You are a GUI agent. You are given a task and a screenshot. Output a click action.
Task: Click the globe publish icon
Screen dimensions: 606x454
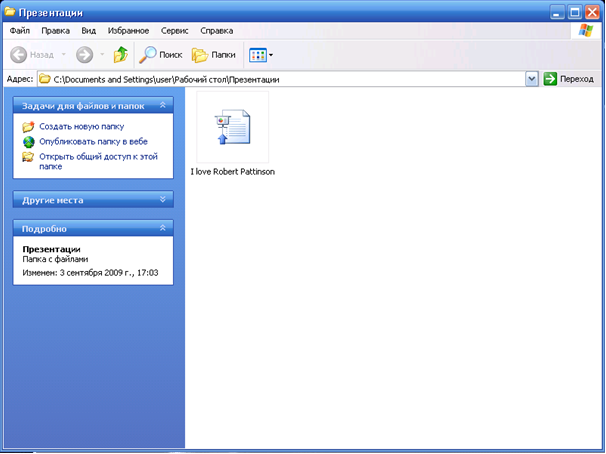click(29, 142)
